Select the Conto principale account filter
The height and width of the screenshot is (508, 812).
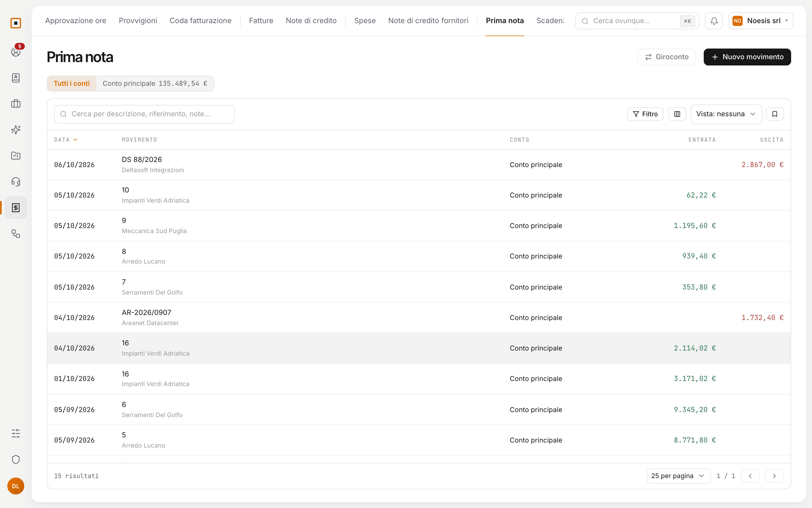[155, 83]
